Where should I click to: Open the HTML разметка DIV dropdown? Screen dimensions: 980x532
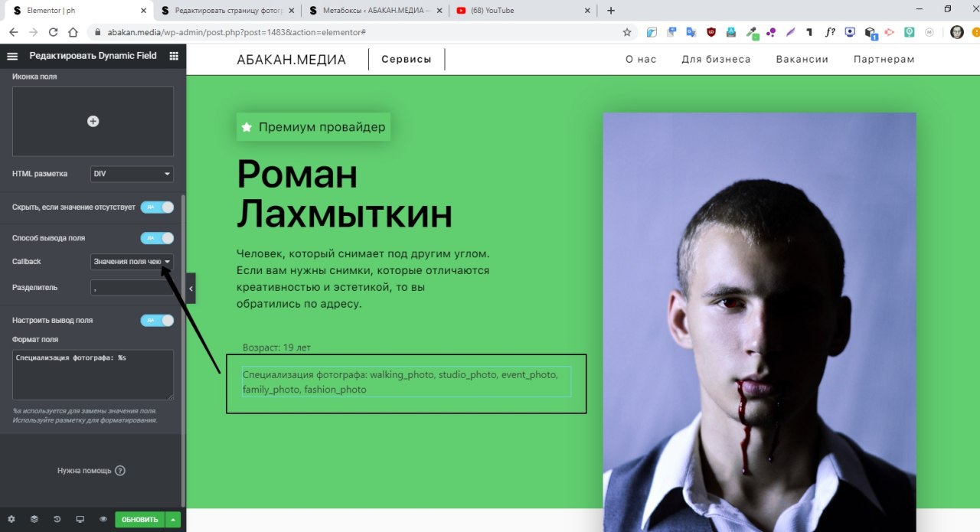pyautogui.click(x=132, y=174)
